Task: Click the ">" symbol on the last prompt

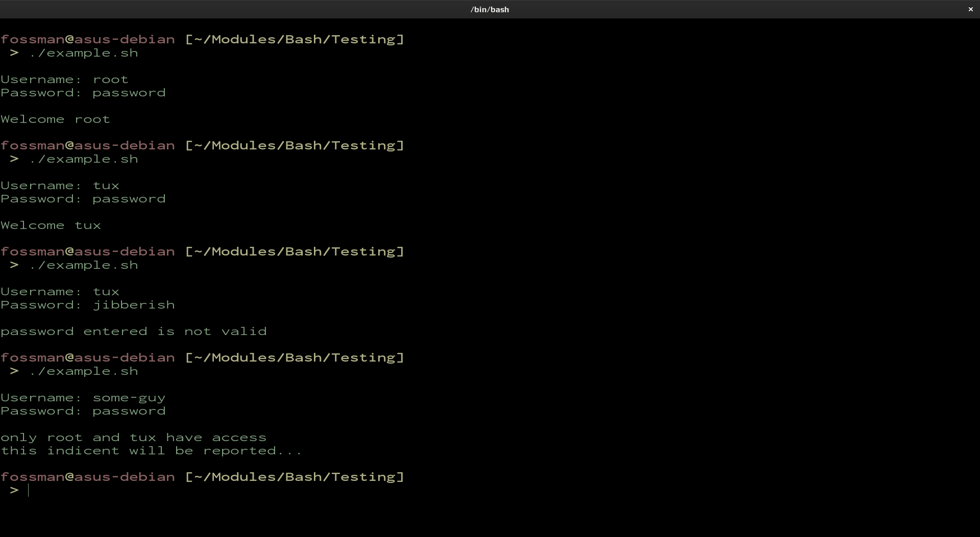Action: tap(14, 490)
